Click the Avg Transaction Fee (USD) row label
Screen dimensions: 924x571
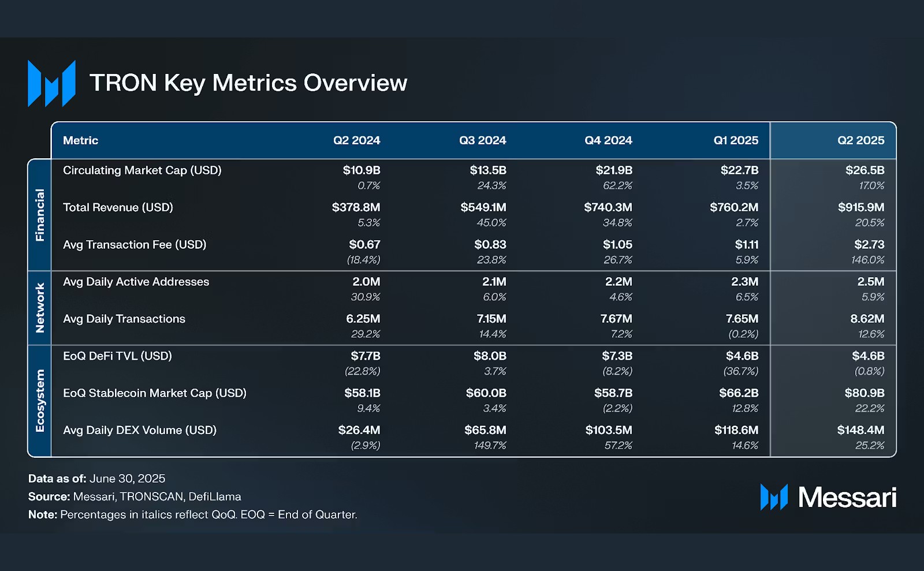click(135, 245)
